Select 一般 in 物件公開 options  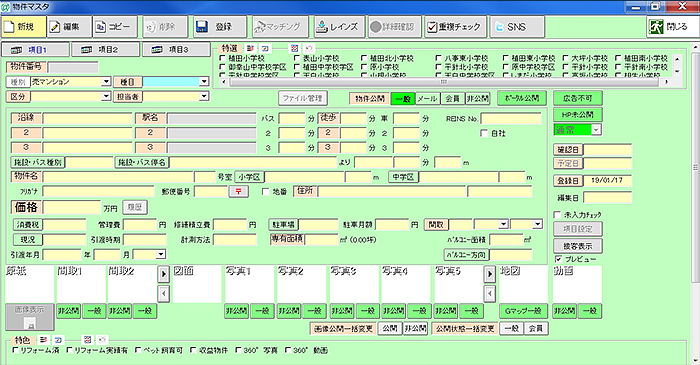coord(403,99)
